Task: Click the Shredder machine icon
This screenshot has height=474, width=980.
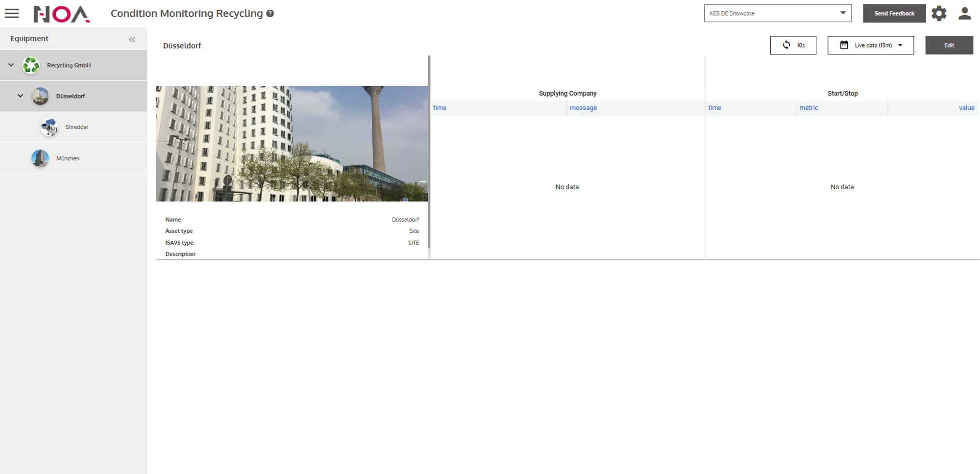Action: (49, 127)
